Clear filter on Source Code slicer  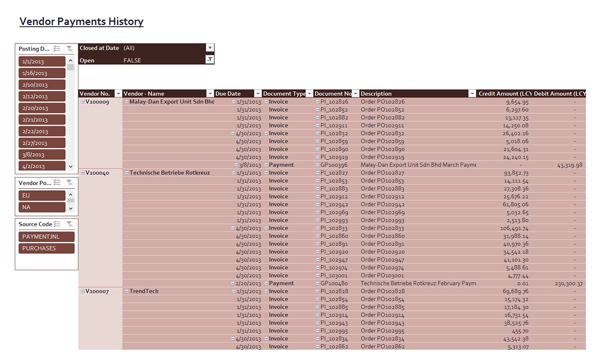[70, 224]
